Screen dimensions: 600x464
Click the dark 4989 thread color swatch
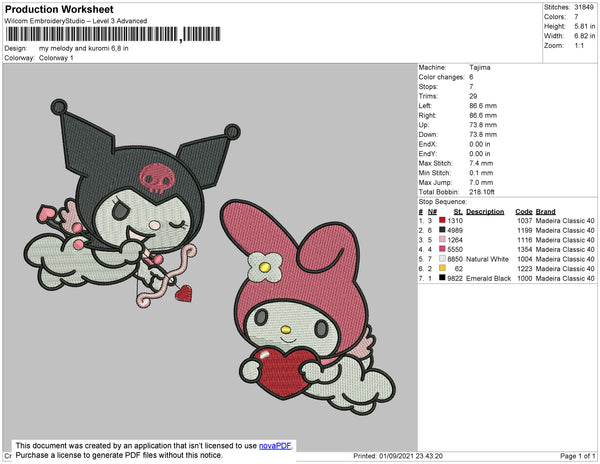pyautogui.click(x=442, y=230)
